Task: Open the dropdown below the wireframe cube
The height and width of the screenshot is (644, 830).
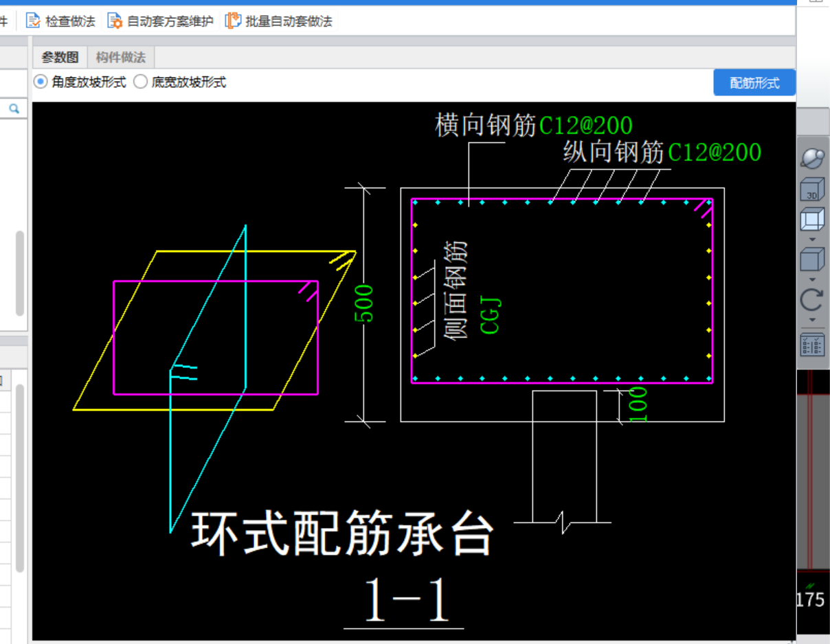Action: (812, 239)
